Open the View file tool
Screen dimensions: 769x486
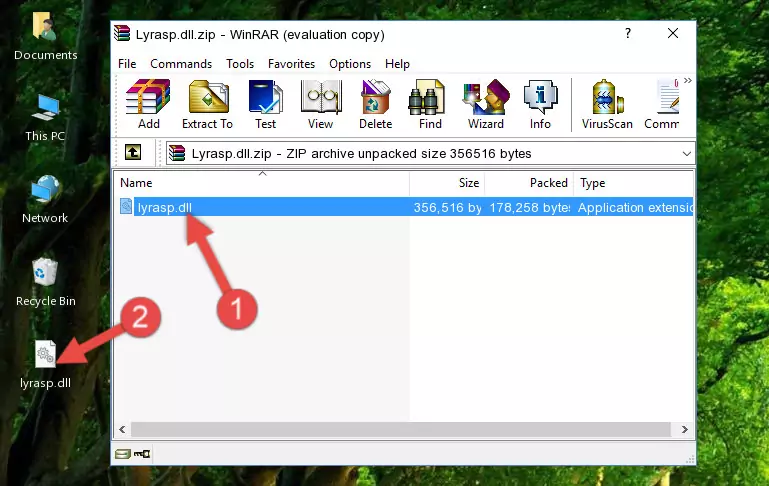pos(321,104)
